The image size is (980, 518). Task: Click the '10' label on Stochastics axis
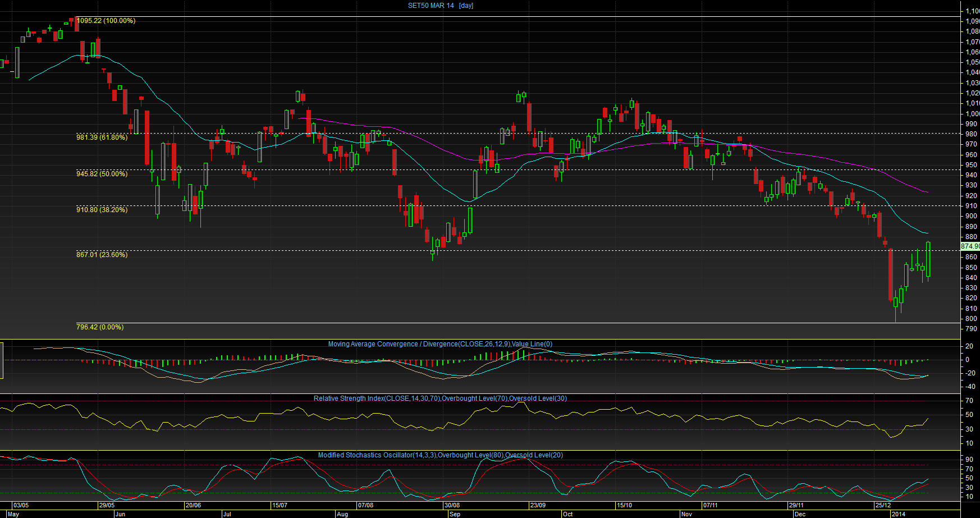pyautogui.click(x=969, y=497)
